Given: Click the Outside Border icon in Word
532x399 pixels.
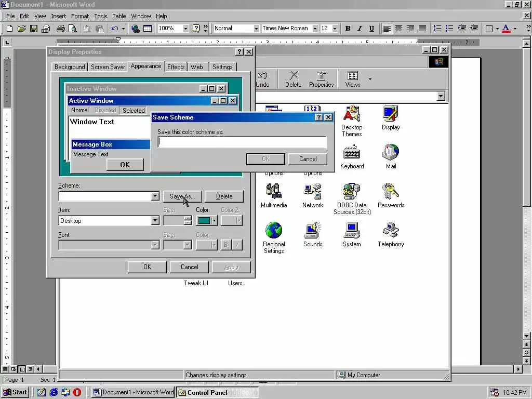Looking at the screenshot, I should point(489,29).
